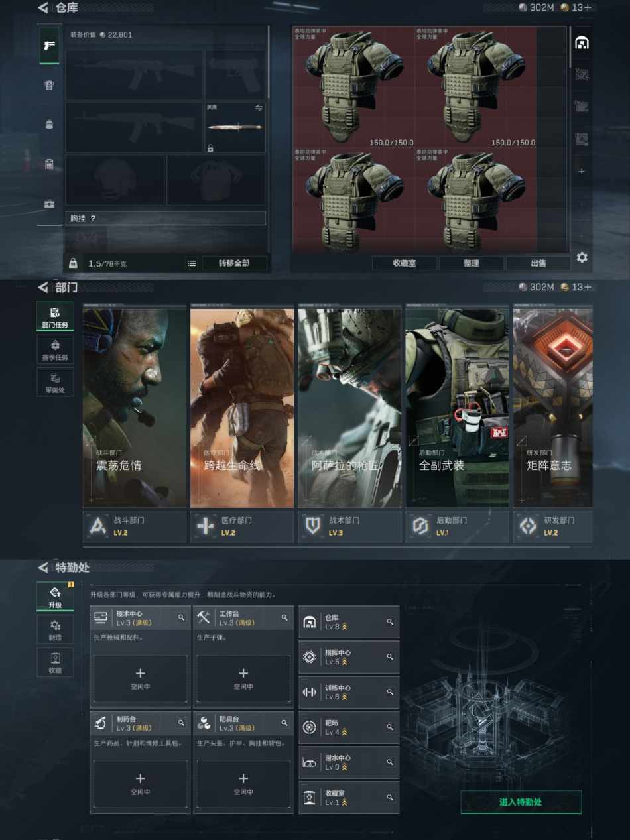Click the magnifier icon on 技术中心

click(x=181, y=617)
